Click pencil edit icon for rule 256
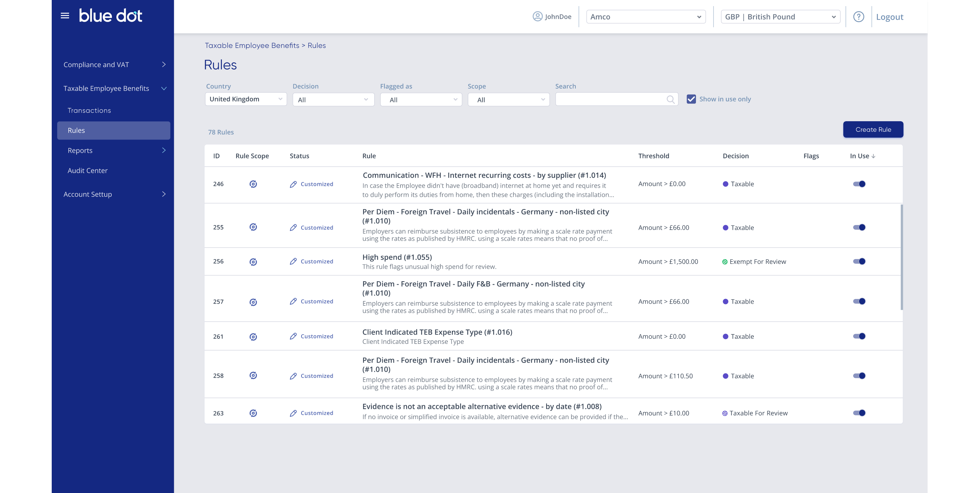This screenshot has width=980, height=493. point(293,261)
